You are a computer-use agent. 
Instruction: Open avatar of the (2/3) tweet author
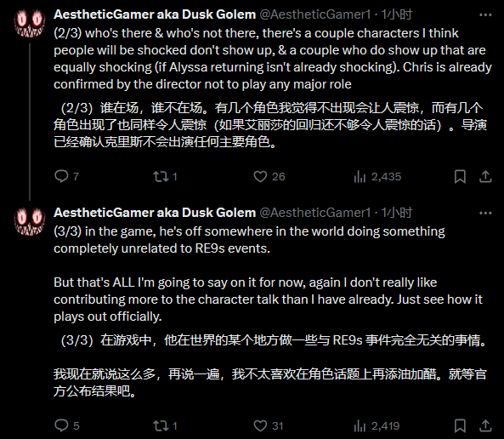pos(30,23)
